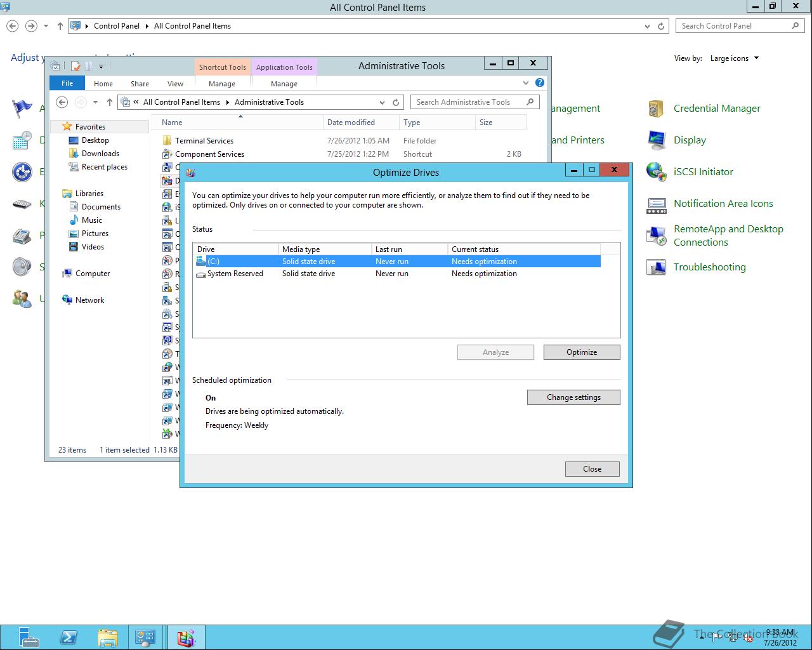812x650 pixels.
Task: Launch PowerShell from the taskbar
Action: [69, 637]
